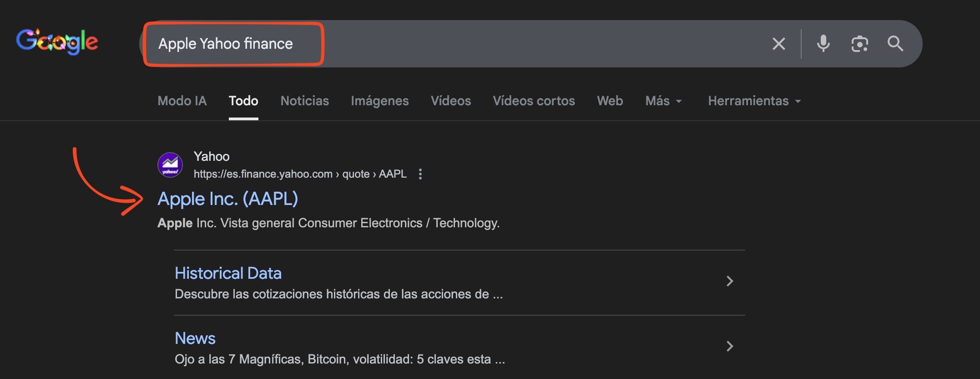Open the Herramientas dropdown
Image resolution: width=980 pixels, height=379 pixels.
pyautogui.click(x=754, y=101)
